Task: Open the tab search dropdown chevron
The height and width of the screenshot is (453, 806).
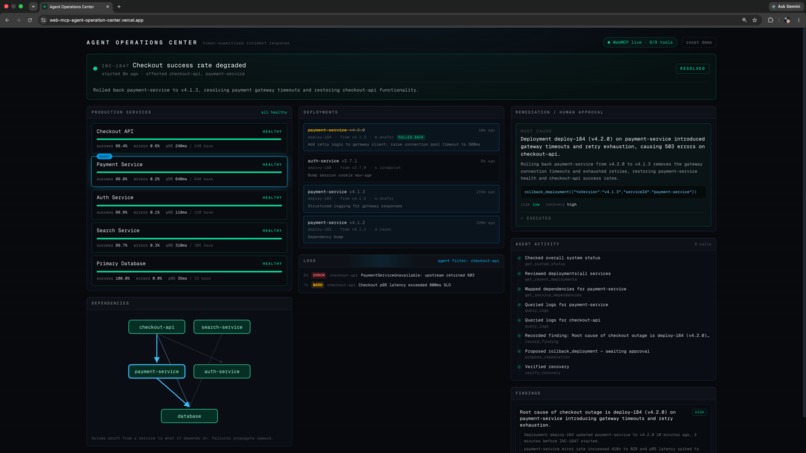Action: [33, 7]
